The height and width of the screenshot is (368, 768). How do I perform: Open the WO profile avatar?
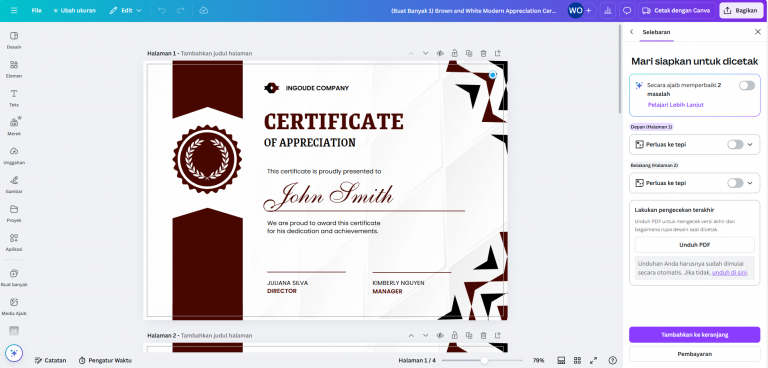tap(576, 10)
